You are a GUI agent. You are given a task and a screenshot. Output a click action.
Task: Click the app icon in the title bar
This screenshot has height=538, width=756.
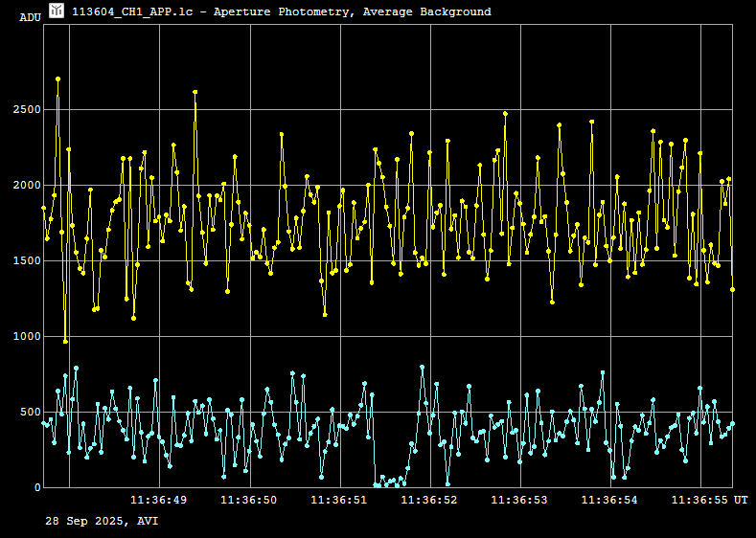click(57, 11)
